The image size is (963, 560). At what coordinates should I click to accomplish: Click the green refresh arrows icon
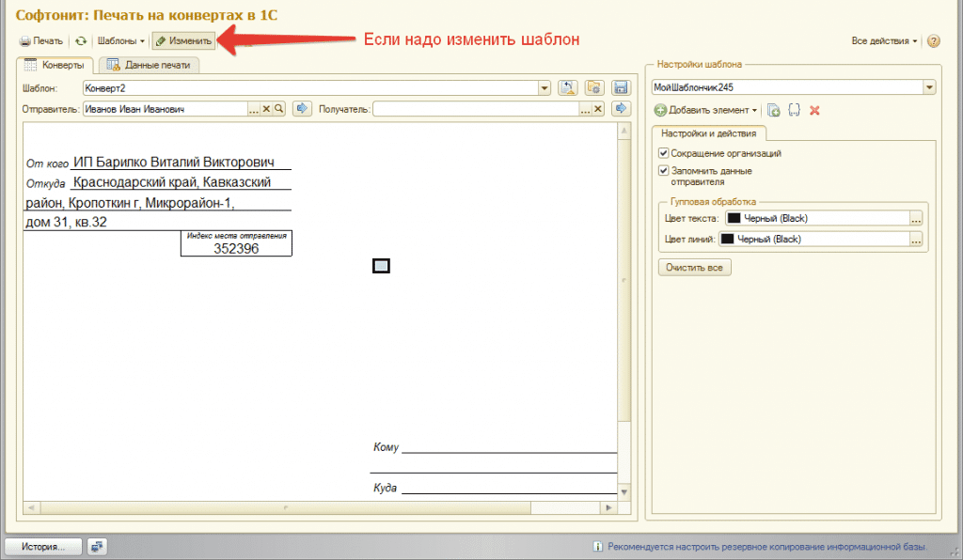[x=81, y=41]
